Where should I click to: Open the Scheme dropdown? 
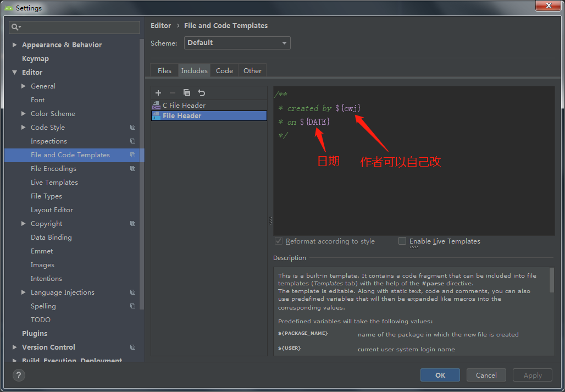tap(285, 42)
